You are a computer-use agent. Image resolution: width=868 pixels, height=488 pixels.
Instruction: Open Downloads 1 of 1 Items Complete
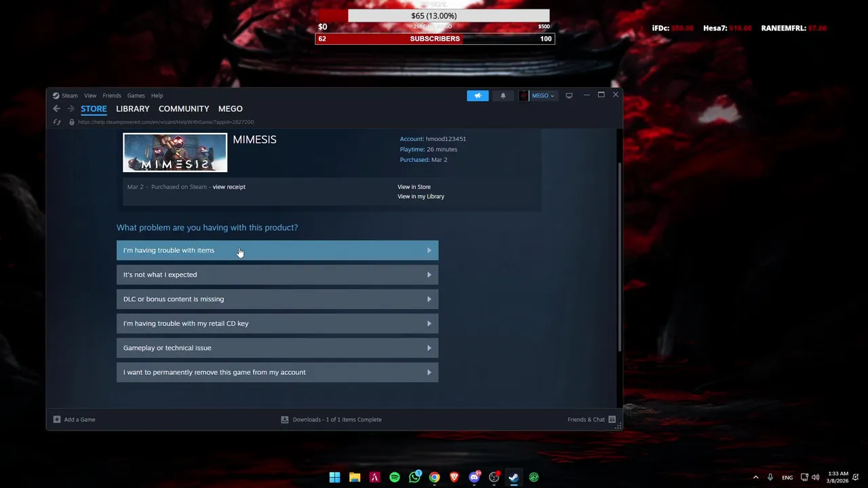coord(332,420)
